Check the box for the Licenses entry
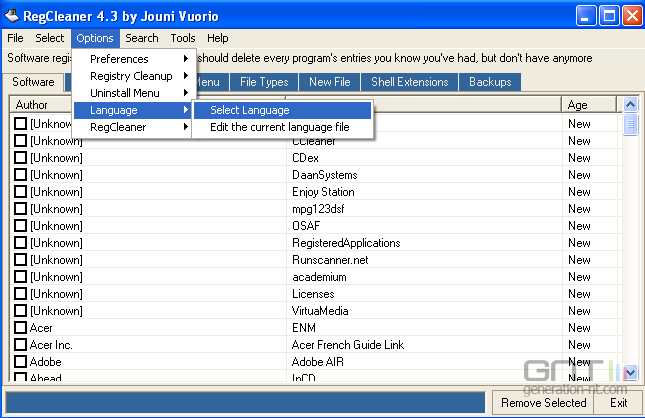Screen dimensions: 645x418 (20, 294)
